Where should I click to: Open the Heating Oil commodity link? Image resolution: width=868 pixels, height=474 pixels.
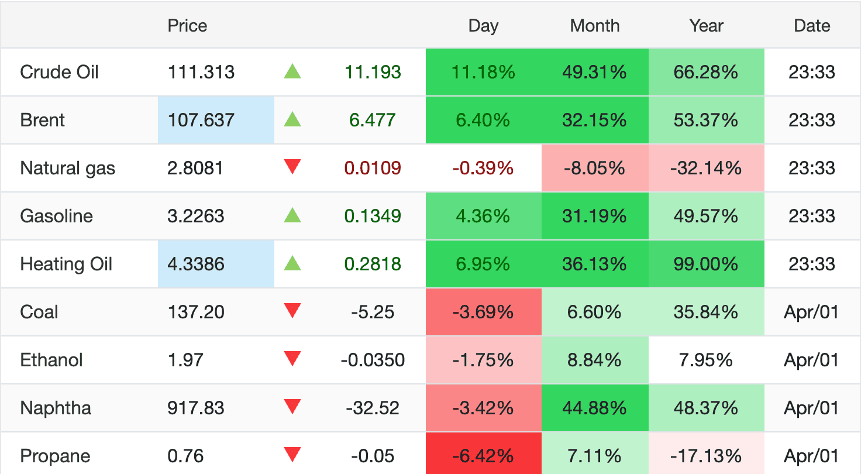pos(66,265)
